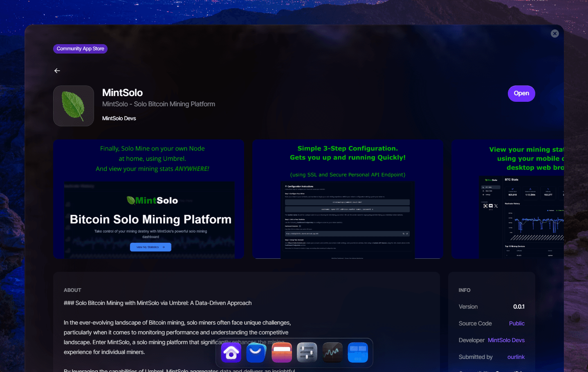View the mining stats dashboard screenshot
Image resolution: width=588 pixels, height=372 pixels.
(x=507, y=199)
